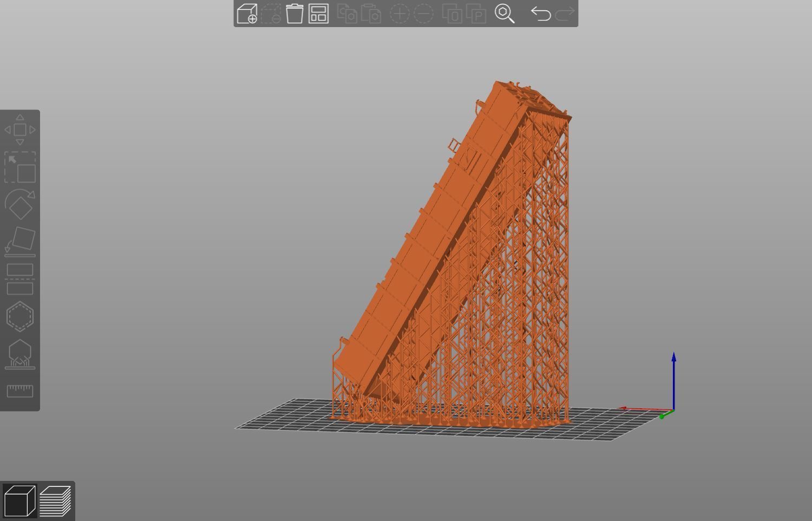The height and width of the screenshot is (521, 812).
Task: Switch to the 3D editor view cube
Action: coord(19,500)
